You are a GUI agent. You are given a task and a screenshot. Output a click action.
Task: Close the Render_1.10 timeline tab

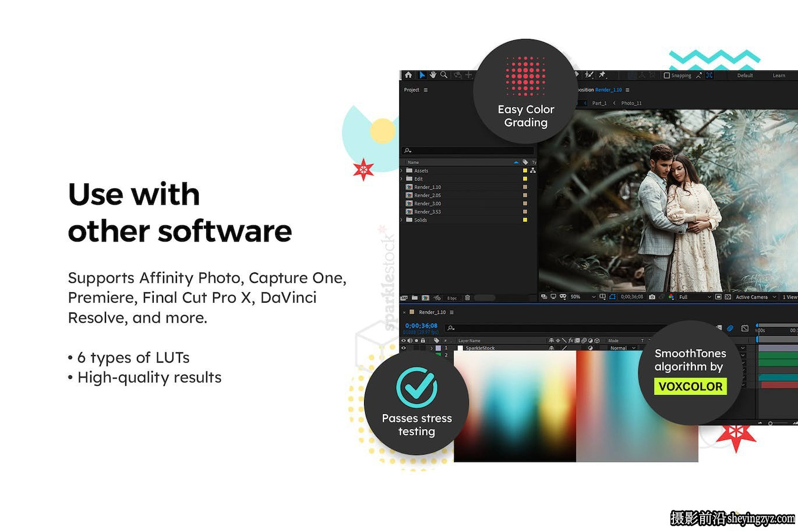[x=404, y=313]
